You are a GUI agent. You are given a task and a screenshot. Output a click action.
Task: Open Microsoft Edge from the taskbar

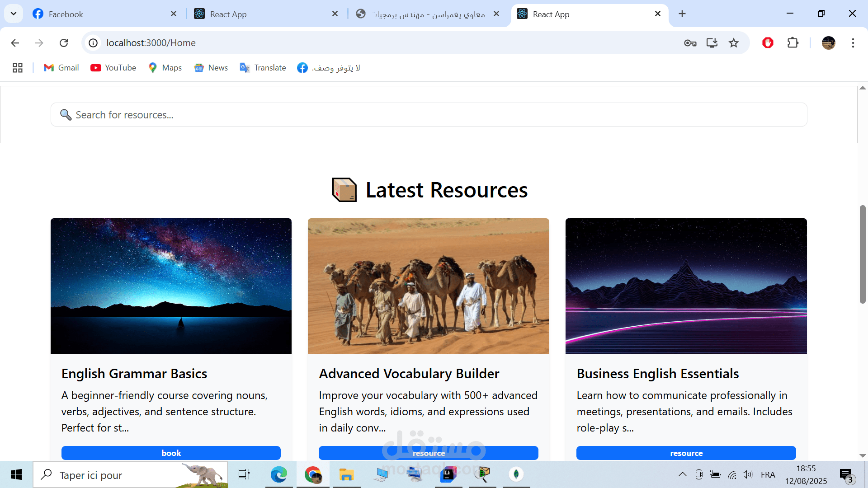(278, 474)
